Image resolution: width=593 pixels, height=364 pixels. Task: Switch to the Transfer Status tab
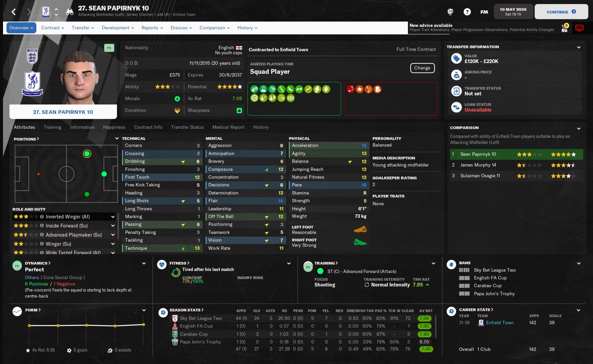(x=187, y=127)
